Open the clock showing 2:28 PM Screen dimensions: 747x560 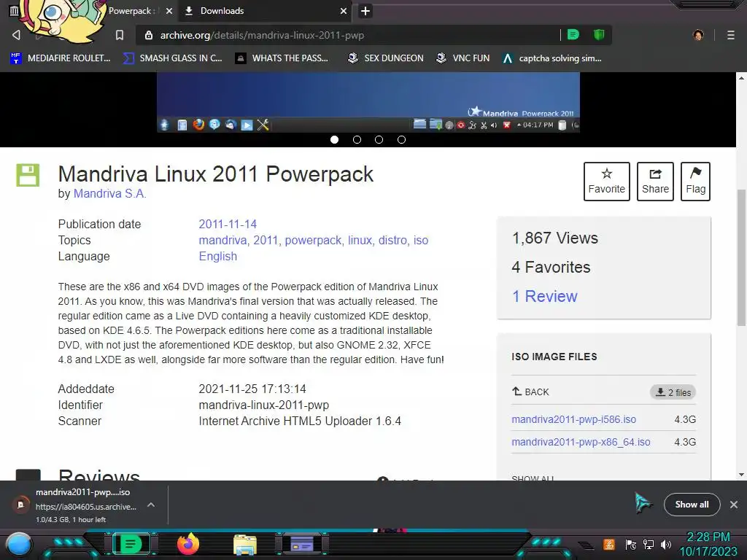click(x=708, y=544)
